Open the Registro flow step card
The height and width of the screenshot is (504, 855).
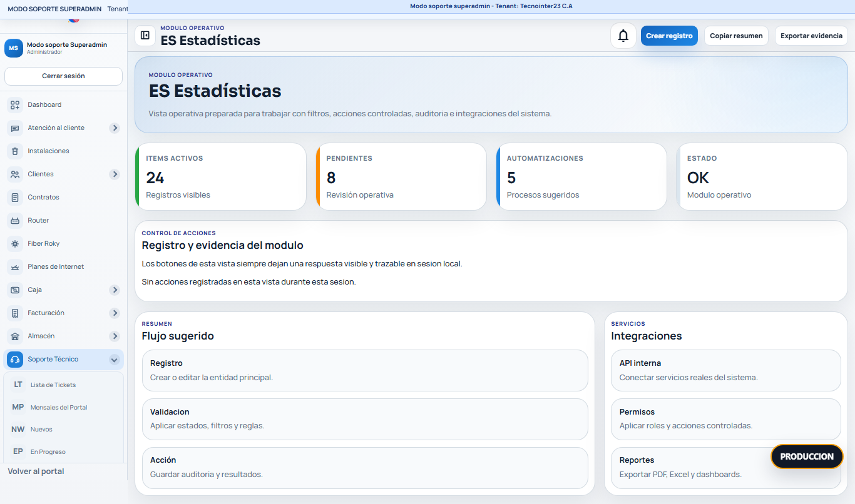click(x=365, y=370)
